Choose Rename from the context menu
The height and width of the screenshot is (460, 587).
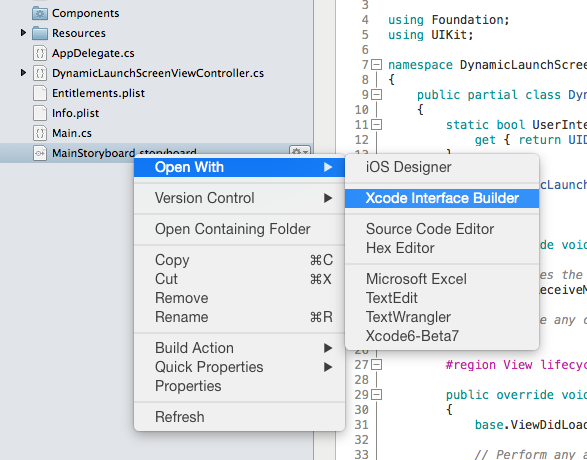[239, 317]
